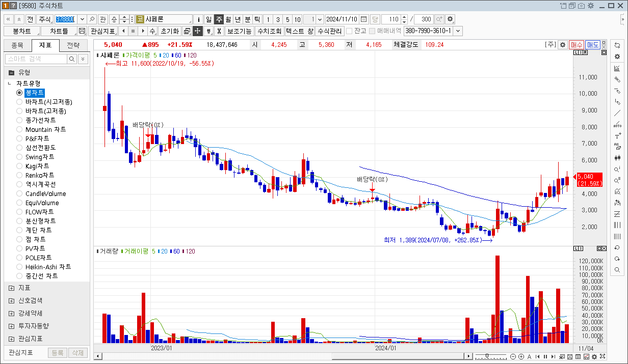This screenshot has width=628, height=364.
Task: Select daily 일 period button
Action: click(208, 19)
